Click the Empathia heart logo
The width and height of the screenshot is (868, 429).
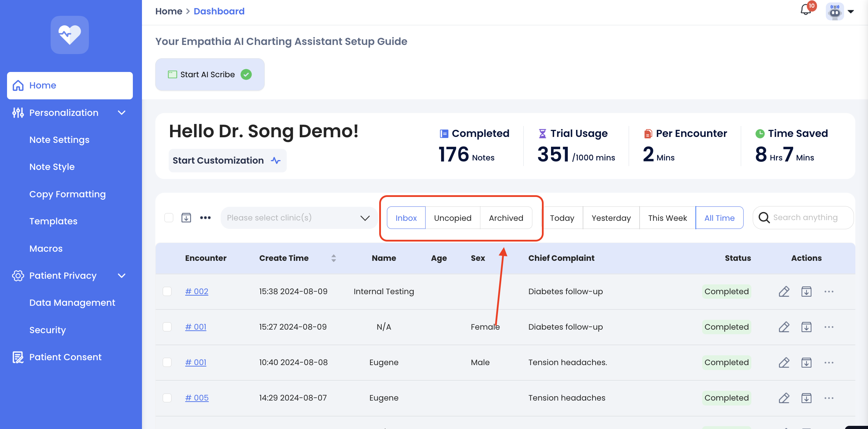tap(70, 35)
